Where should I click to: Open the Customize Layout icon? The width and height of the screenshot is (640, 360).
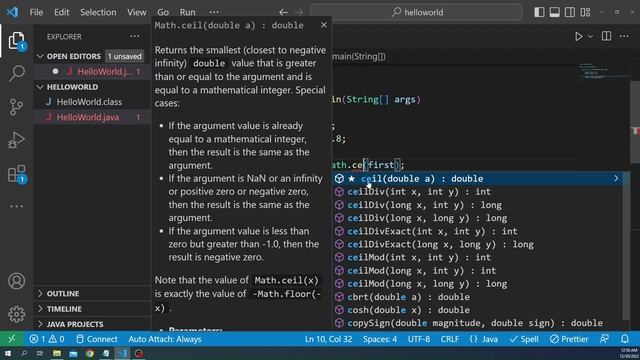(x=585, y=12)
